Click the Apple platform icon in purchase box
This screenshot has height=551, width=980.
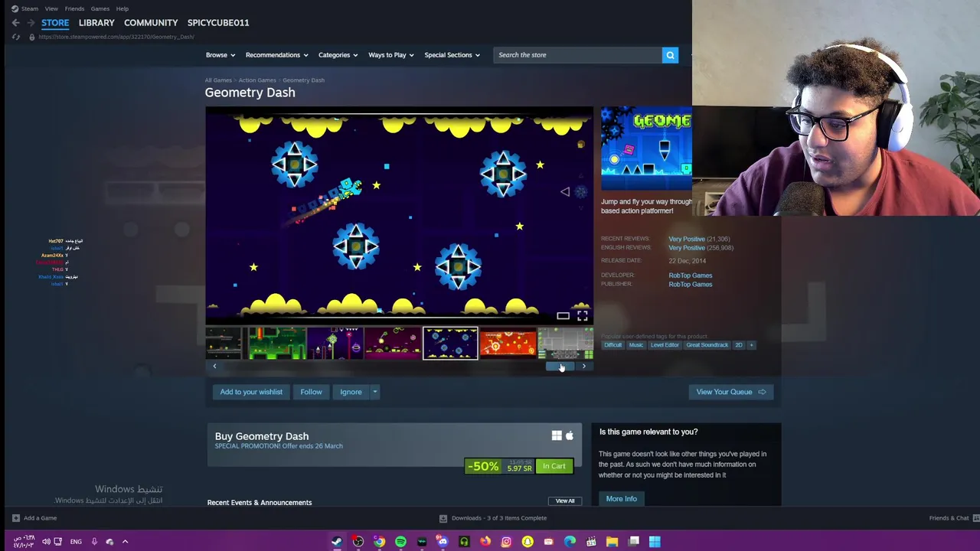click(x=569, y=435)
